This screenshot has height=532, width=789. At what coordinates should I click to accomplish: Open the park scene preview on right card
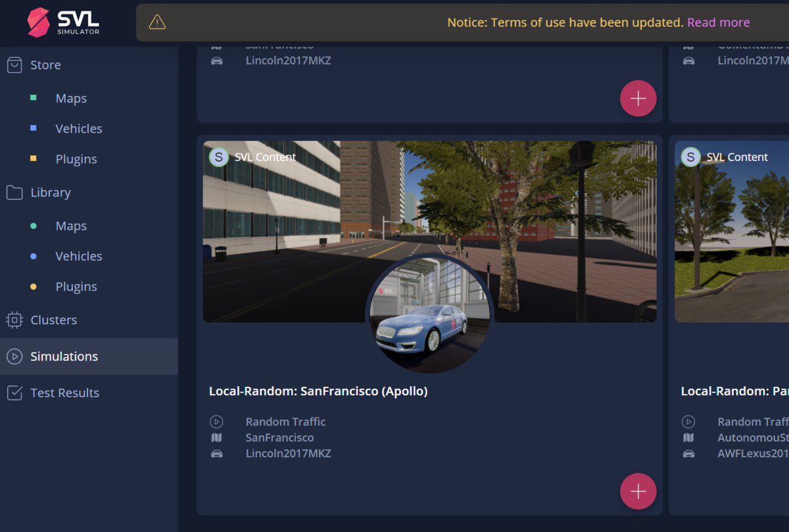pos(732,231)
